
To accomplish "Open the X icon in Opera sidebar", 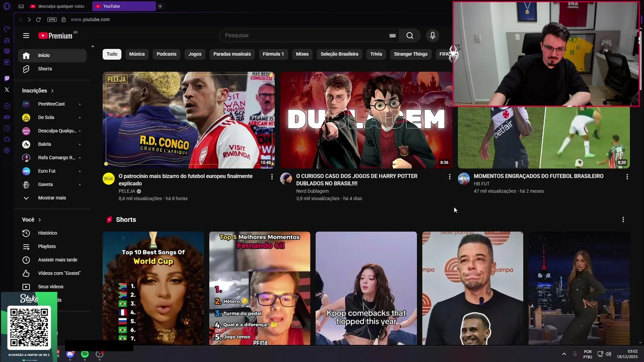I will click(x=7, y=89).
